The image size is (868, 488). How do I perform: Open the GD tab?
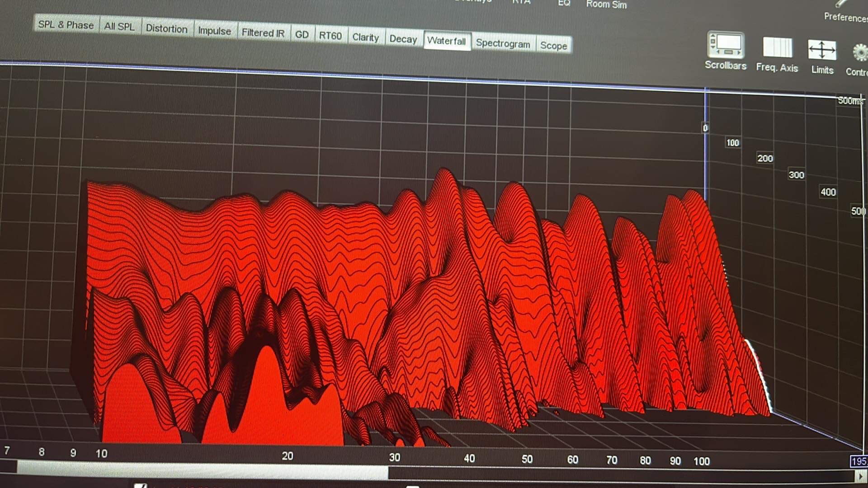(302, 35)
